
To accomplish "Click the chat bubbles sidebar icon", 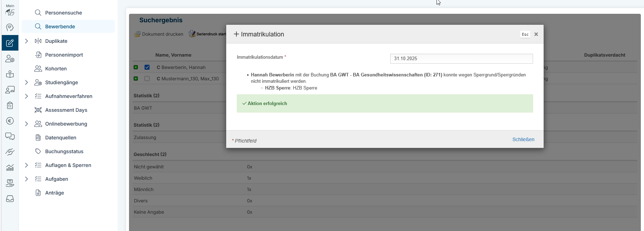I will coord(10,137).
